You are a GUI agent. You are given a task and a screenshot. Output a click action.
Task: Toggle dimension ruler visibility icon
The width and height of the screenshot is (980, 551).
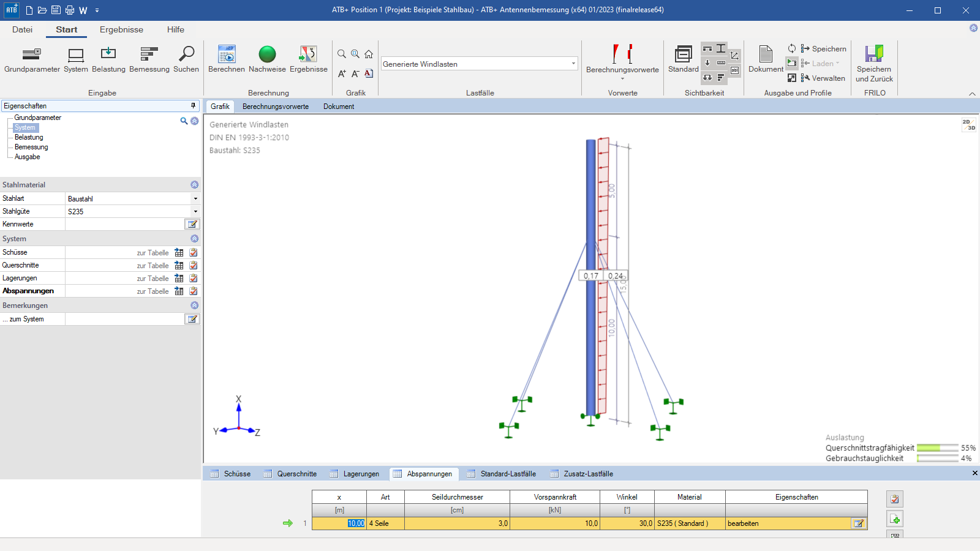(721, 63)
